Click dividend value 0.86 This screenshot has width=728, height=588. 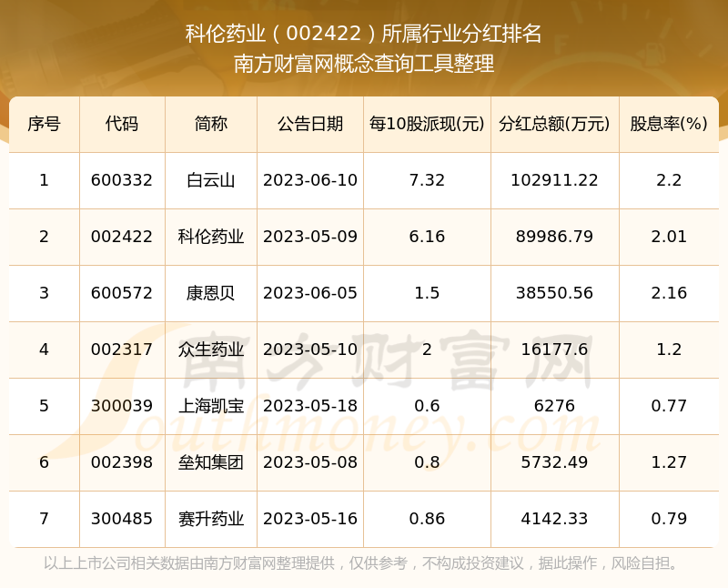coord(427,519)
